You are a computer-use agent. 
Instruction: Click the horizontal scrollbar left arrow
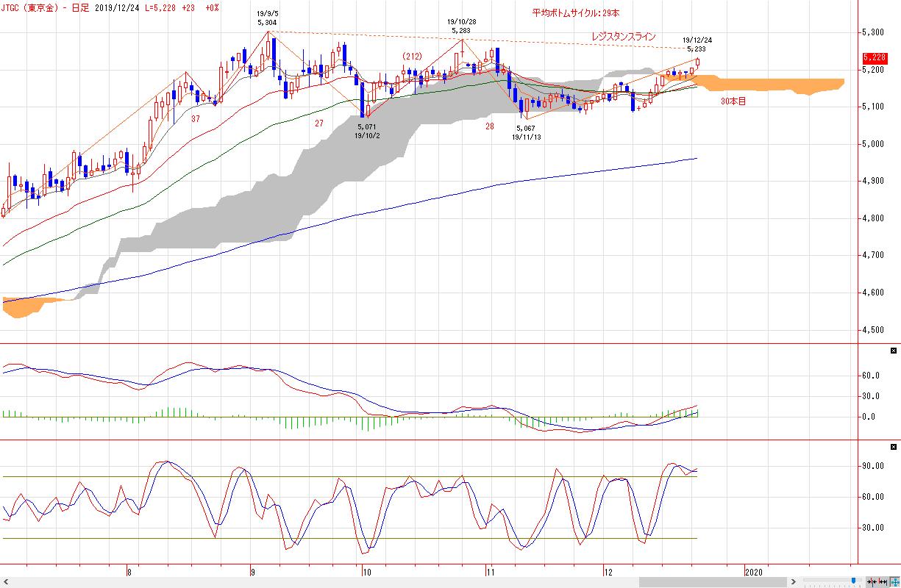pos(6,582)
